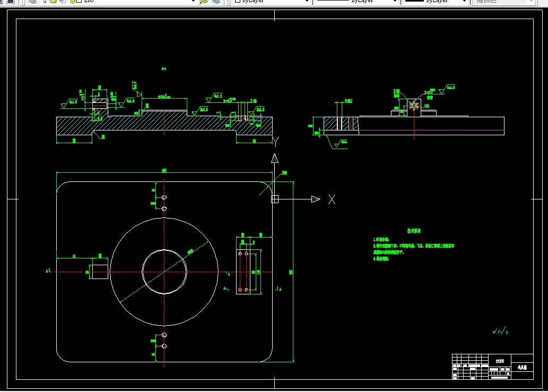Select the surface roughness symbol above title block
The width and height of the screenshot is (548, 392).
click(x=500, y=330)
